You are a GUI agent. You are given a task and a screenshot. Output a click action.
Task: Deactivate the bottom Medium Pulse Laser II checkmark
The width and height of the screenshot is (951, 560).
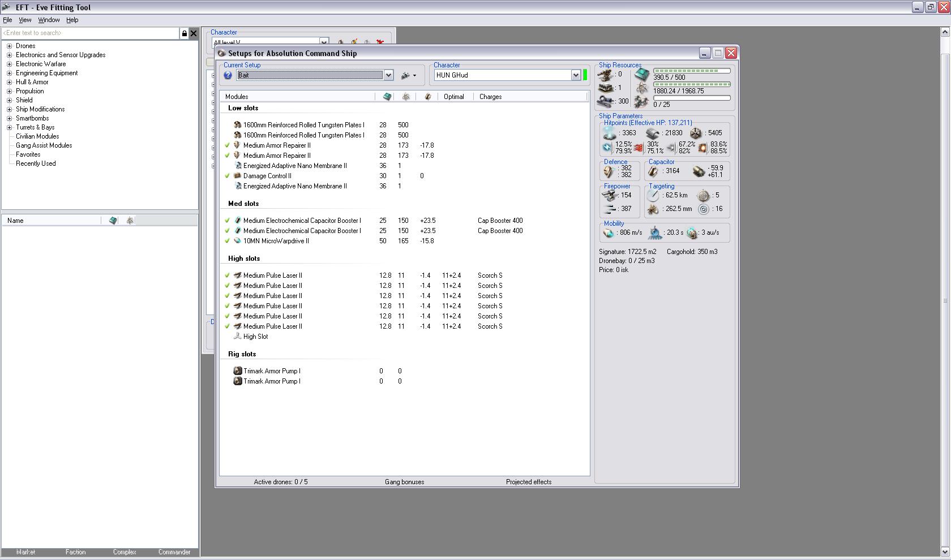228,326
